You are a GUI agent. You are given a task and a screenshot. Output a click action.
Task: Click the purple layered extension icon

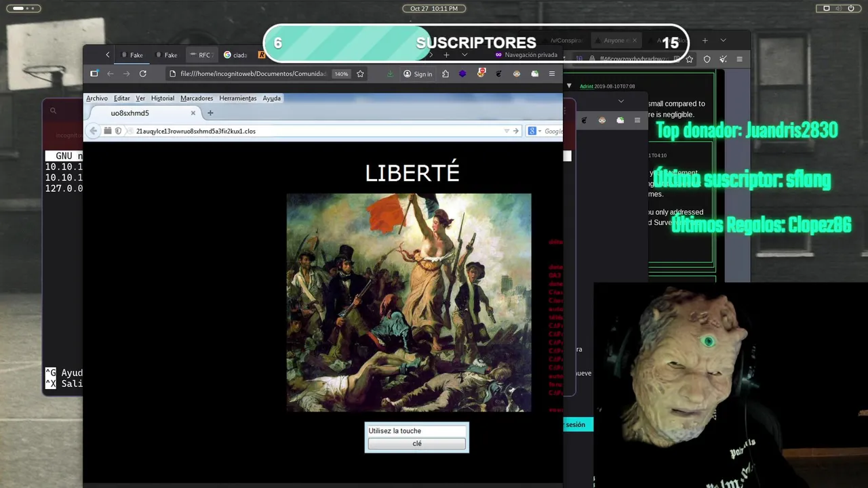[462, 74]
